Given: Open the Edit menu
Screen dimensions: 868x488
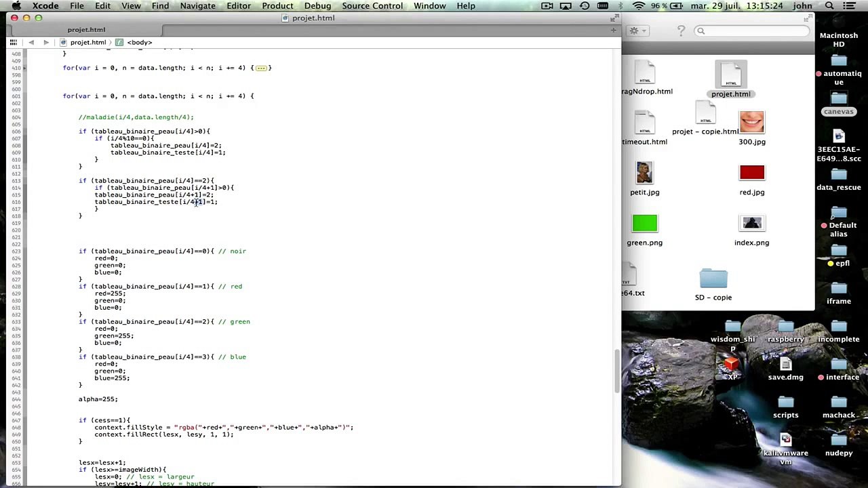Looking at the screenshot, I should [x=102, y=6].
